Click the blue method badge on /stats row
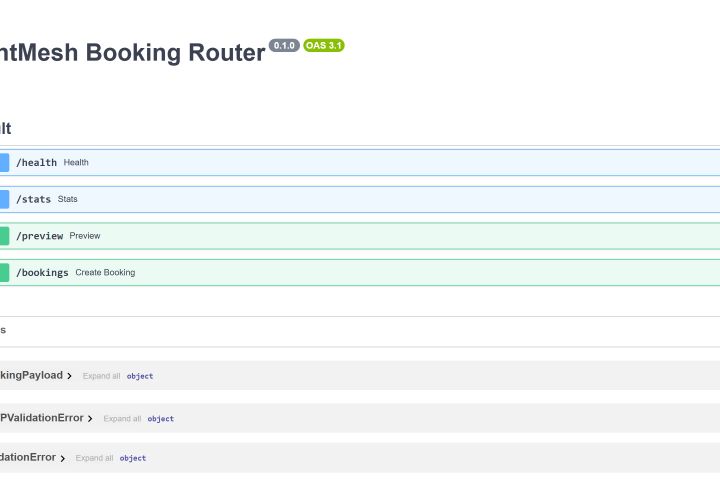The height and width of the screenshot is (480, 720). click(4, 199)
